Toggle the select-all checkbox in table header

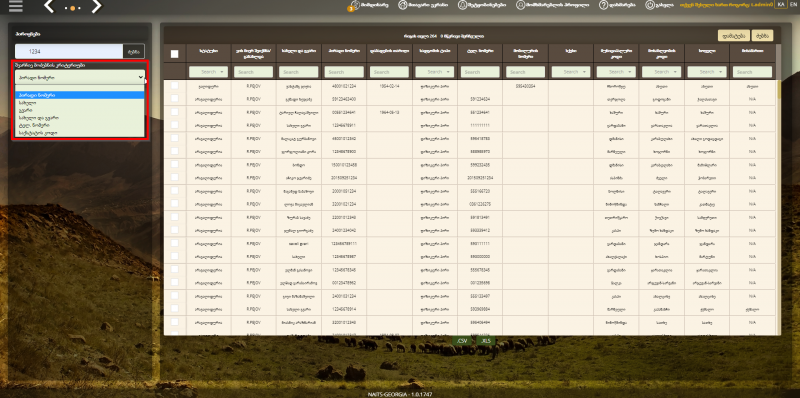click(174, 54)
